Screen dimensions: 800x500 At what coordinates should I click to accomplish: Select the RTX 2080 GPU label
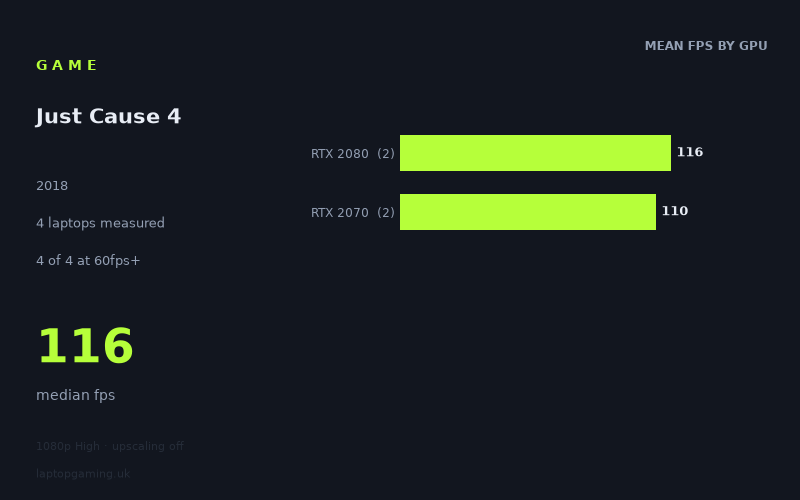340,154
